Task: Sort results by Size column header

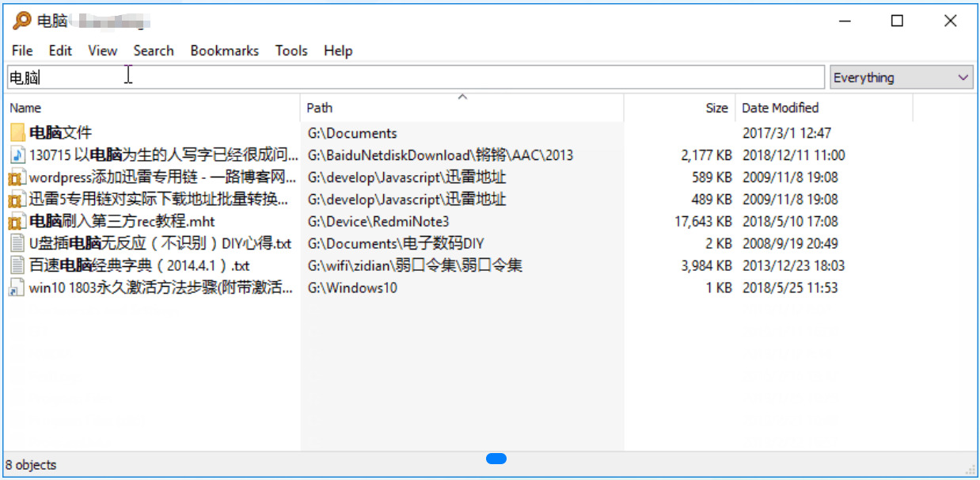Action: click(x=679, y=108)
